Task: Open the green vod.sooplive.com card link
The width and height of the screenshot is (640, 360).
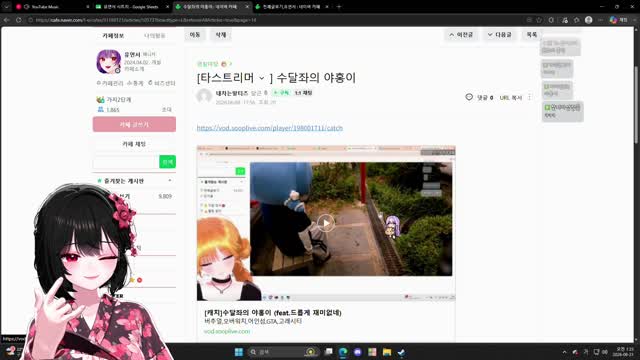Action: 227,331
